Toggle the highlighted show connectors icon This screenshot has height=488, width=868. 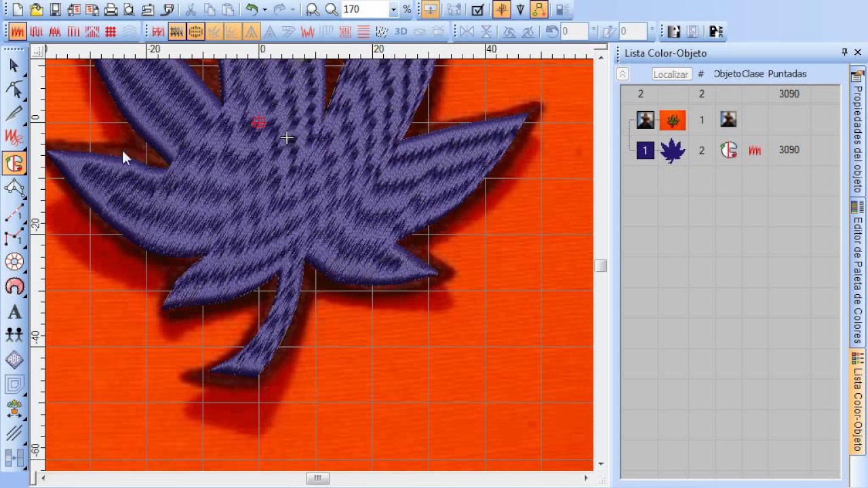point(539,9)
